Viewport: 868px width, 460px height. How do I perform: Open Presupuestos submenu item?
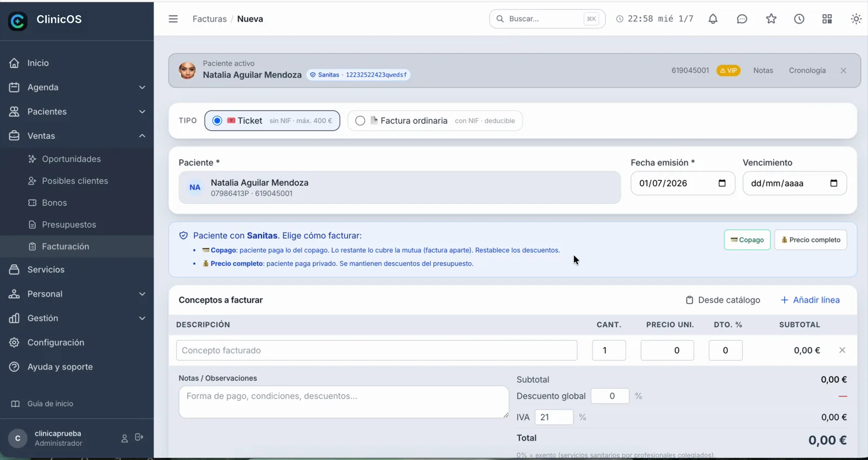76,225
